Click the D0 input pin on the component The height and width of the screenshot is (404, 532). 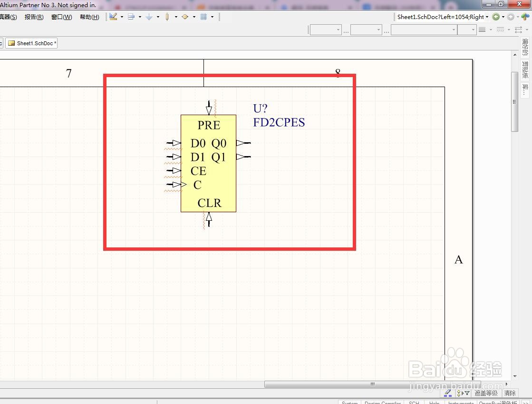click(174, 143)
